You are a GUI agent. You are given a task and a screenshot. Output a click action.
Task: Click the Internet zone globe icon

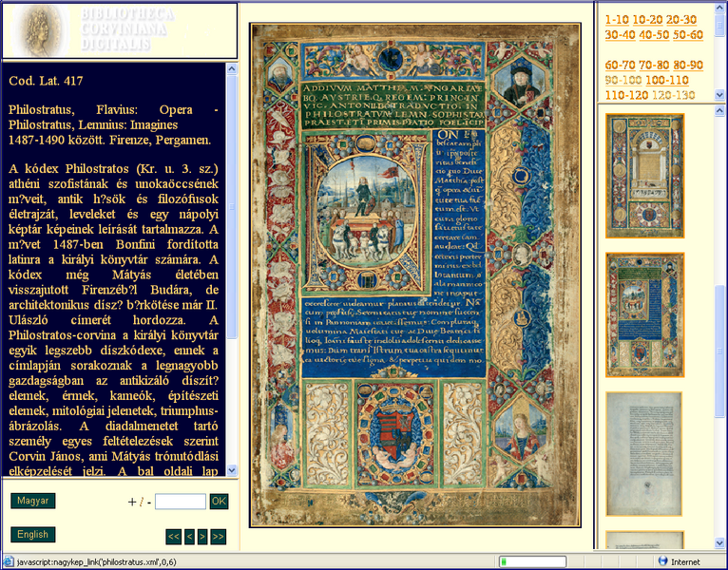663,561
